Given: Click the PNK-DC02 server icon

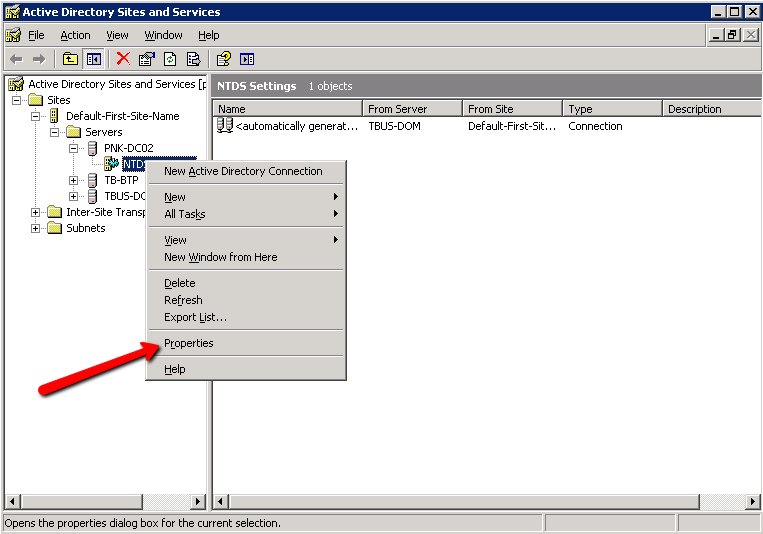Looking at the screenshot, I should 92,148.
